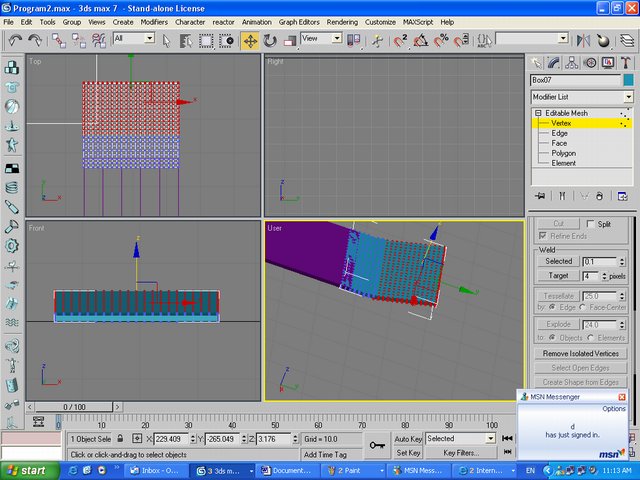This screenshot has width=640, height=480.
Task: Click Remove Isolated Vertices button
Action: pos(580,353)
